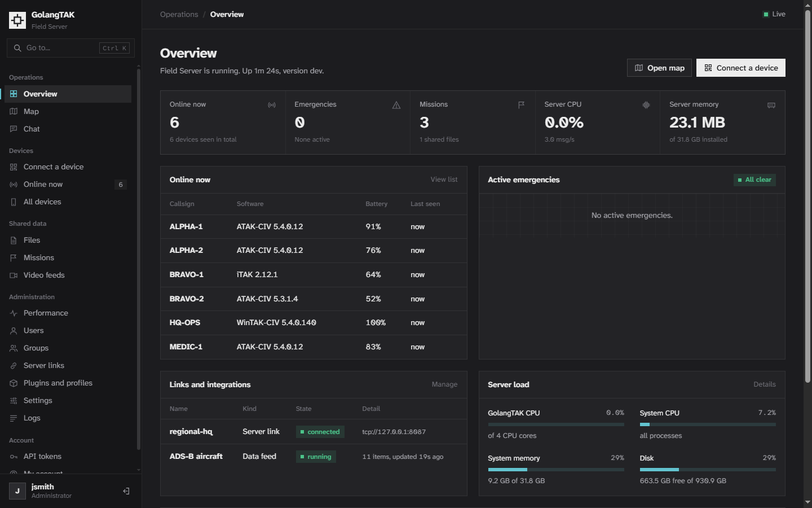
Task: Click the API tokens key icon
Action: (x=14, y=457)
